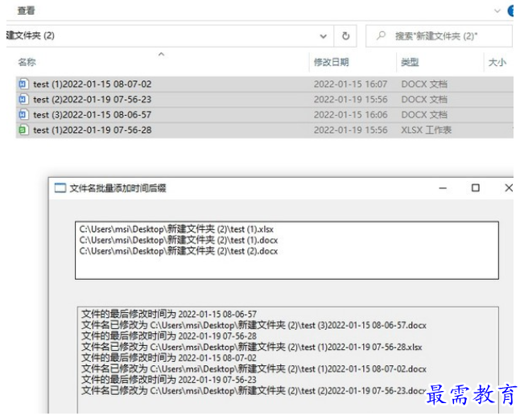Image resolution: width=524 pixels, height=420 pixels.
Task: Click the search box for 新建文件夹 (2)
Action: (x=439, y=36)
